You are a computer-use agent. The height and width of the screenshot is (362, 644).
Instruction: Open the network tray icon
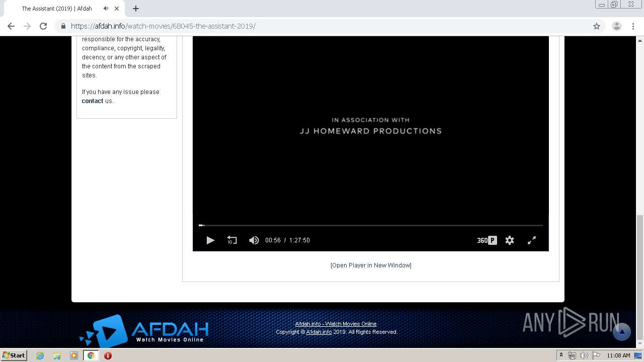[572, 355]
